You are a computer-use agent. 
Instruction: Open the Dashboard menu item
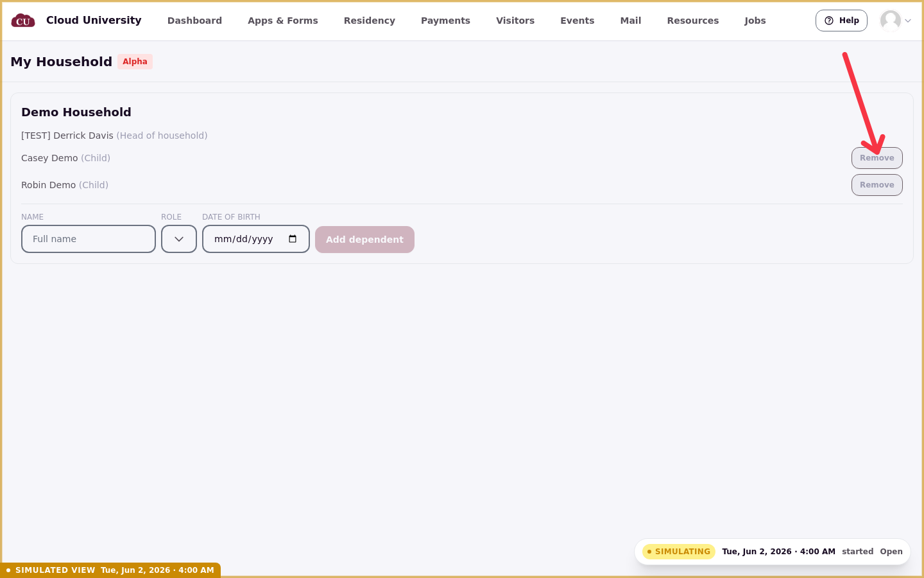[194, 21]
